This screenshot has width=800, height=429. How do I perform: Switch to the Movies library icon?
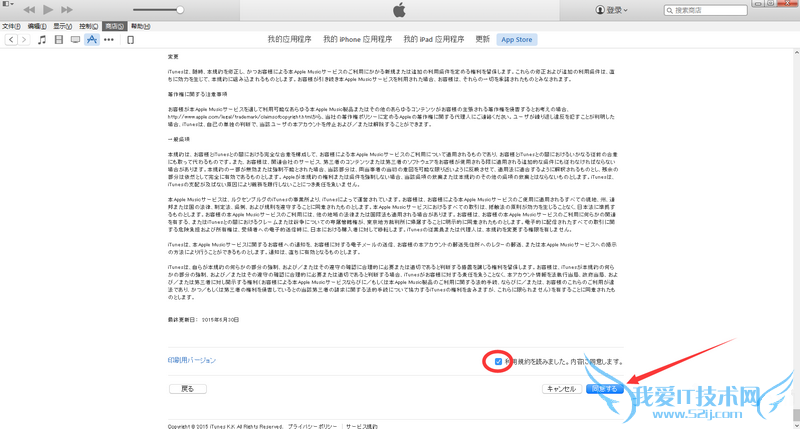[59, 39]
